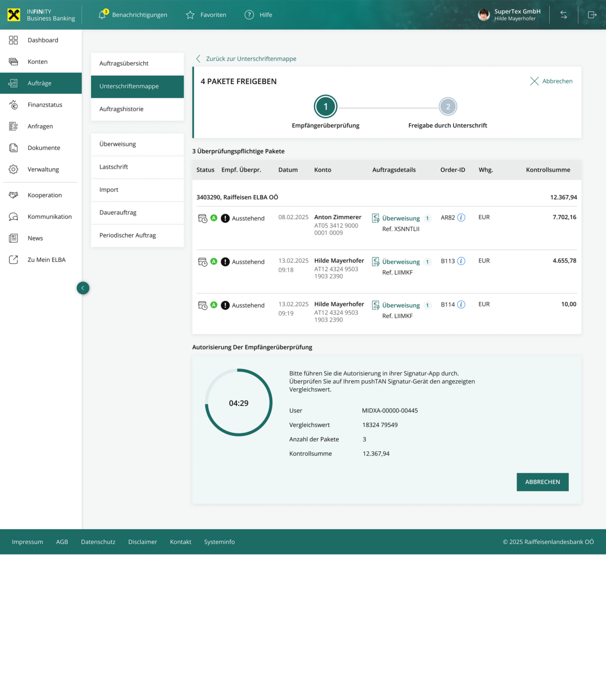Click the Hilfe question mark icon
This screenshot has width=606, height=700.
click(x=249, y=15)
